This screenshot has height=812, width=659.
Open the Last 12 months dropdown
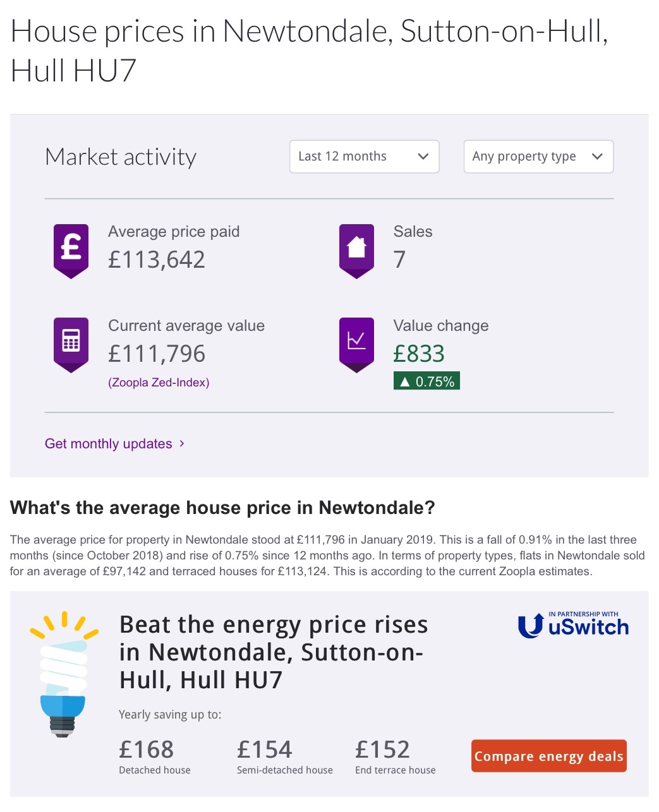coord(364,157)
